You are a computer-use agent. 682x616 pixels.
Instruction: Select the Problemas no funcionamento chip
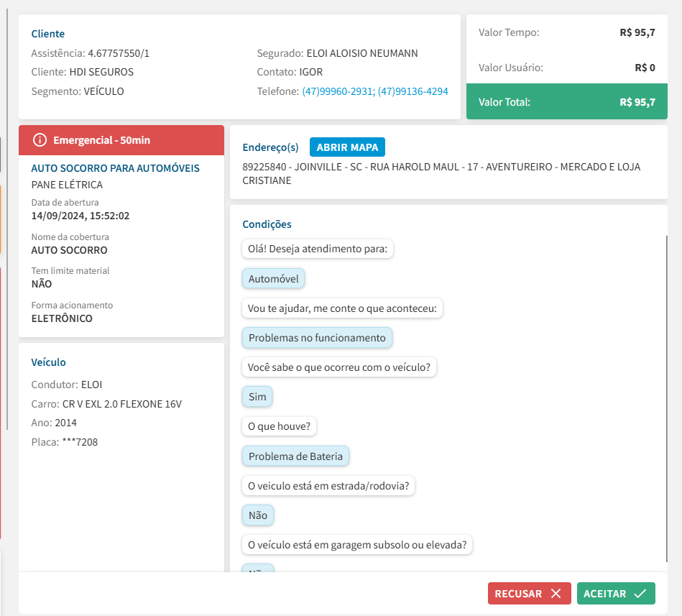[317, 338]
